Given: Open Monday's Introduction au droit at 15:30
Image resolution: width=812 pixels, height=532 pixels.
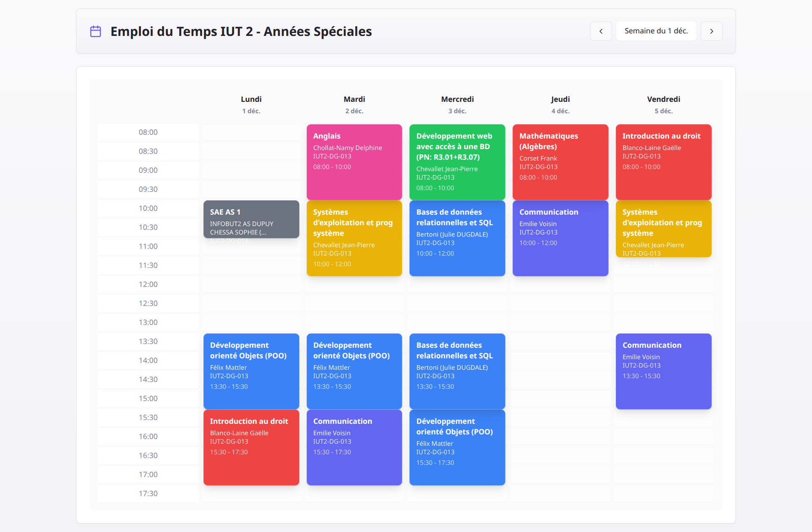Looking at the screenshot, I should click(x=251, y=447).
